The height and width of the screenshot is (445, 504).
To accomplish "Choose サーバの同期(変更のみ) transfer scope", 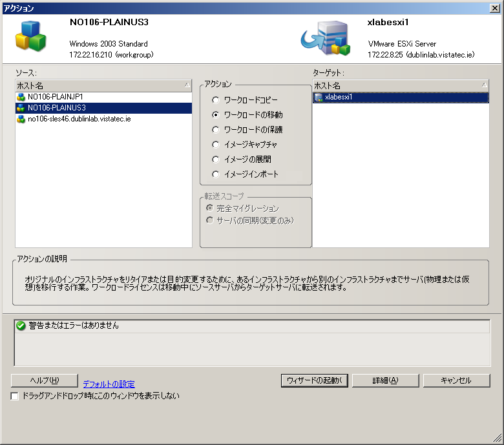I will 210,220.
